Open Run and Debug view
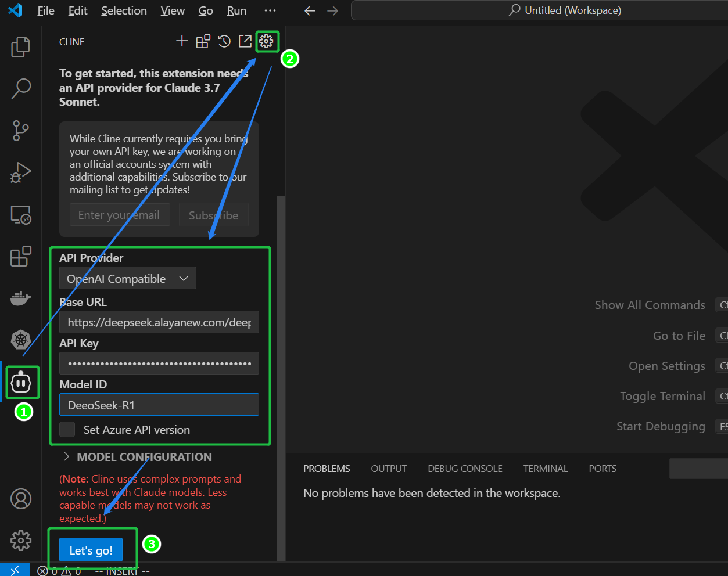728x576 pixels. 21,173
